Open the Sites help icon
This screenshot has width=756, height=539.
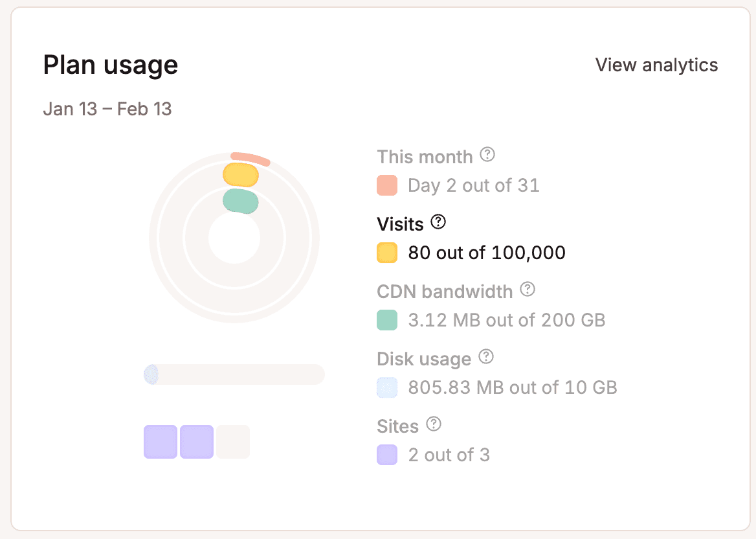click(435, 424)
